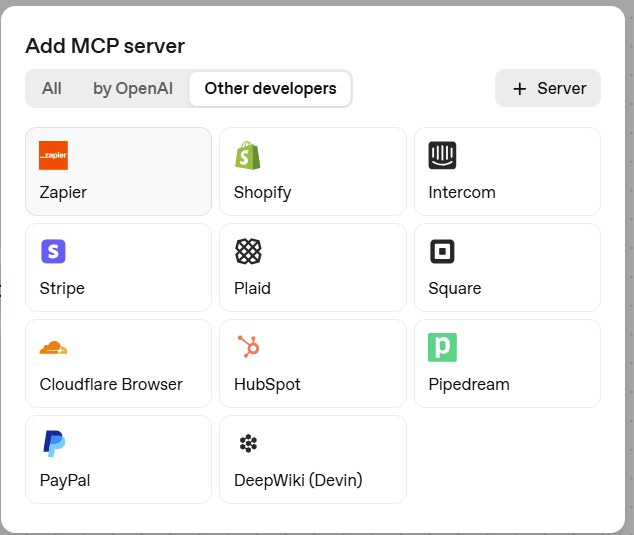The image size is (634, 535).
Task: Switch to the by OpenAI tab
Action: click(x=133, y=88)
